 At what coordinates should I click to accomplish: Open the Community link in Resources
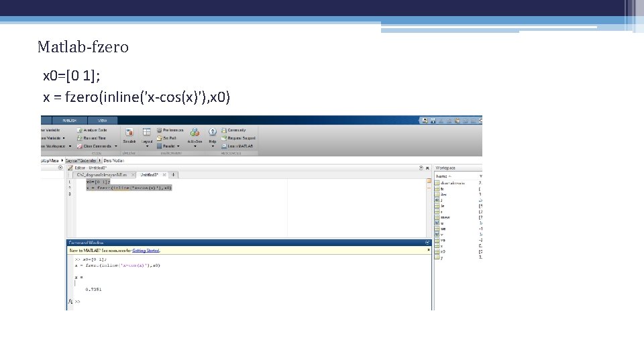tap(233, 130)
